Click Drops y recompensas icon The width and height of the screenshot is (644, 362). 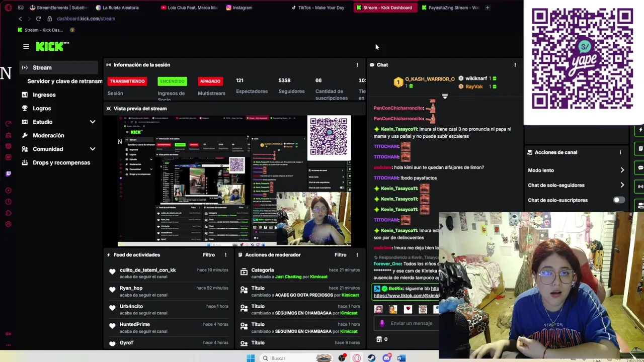point(25,162)
